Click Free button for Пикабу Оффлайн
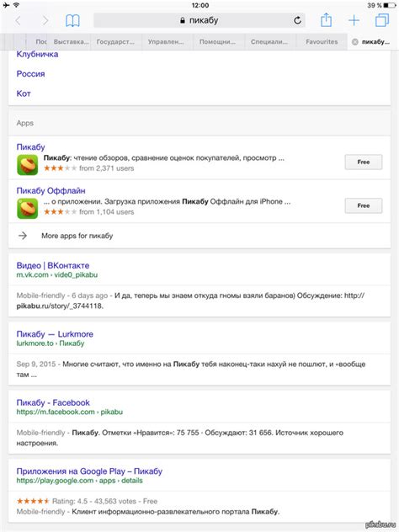 click(x=364, y=205)
